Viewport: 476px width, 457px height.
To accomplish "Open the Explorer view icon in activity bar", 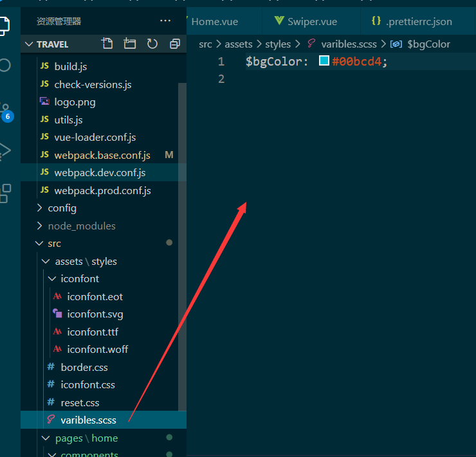I will [x=5, y=26].
